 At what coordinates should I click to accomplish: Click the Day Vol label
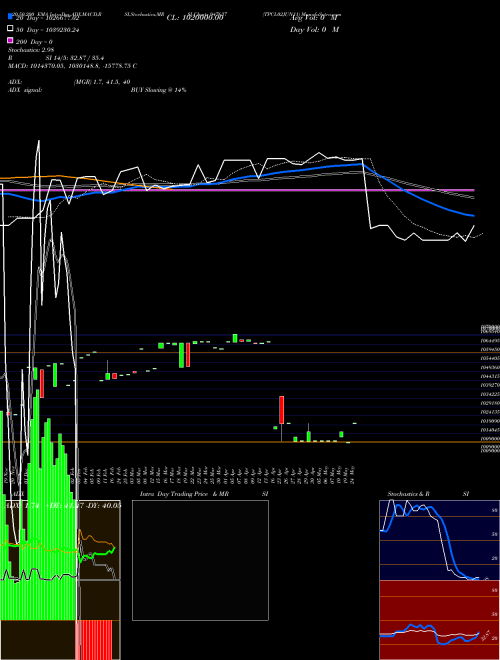pyautogui.click(x=314, y=29)
